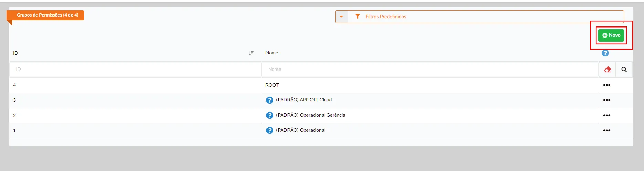Click the blue help icon in table header

point(605,53)
